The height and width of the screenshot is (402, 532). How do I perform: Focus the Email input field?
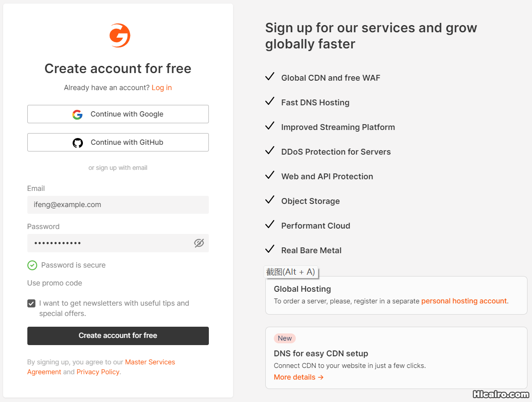coord(118,205)
